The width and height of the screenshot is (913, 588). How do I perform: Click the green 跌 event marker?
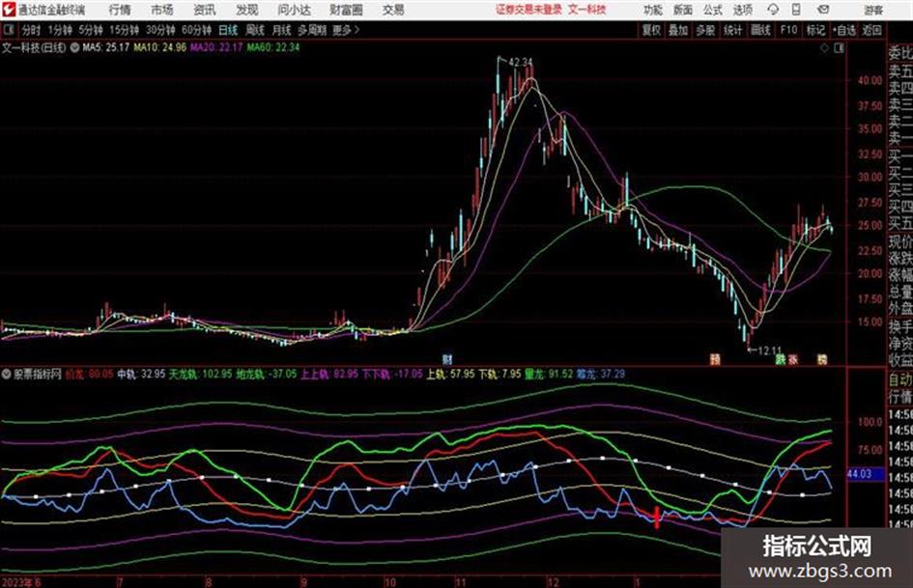click(x=781, y=359)
